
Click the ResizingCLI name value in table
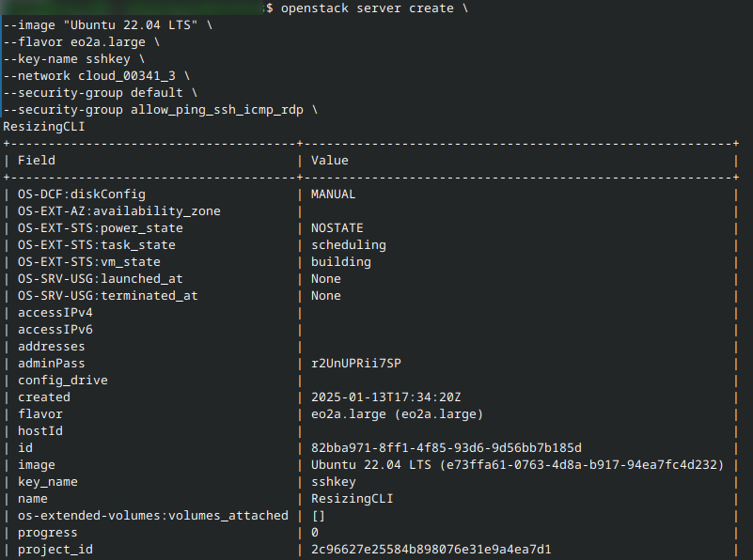point(353,498)
